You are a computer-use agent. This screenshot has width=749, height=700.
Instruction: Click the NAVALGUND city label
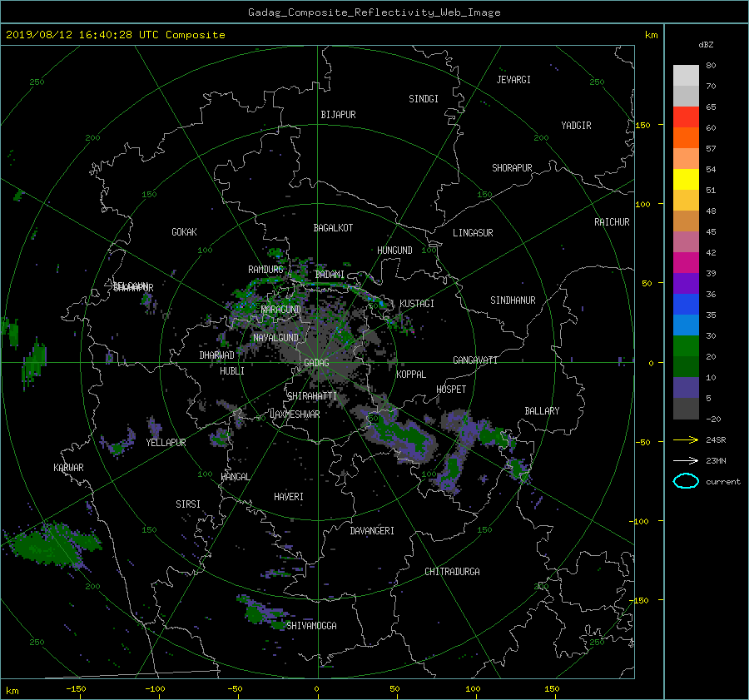(275, 338)
